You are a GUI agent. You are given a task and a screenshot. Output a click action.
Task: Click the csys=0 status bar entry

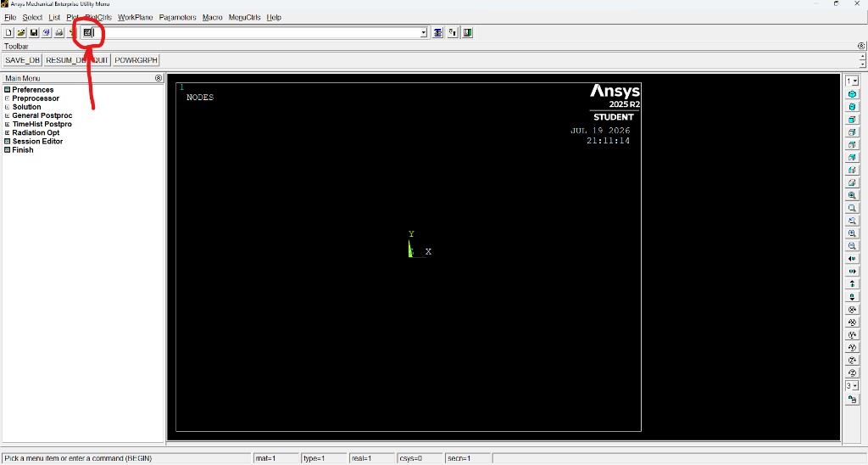[420, 458]
